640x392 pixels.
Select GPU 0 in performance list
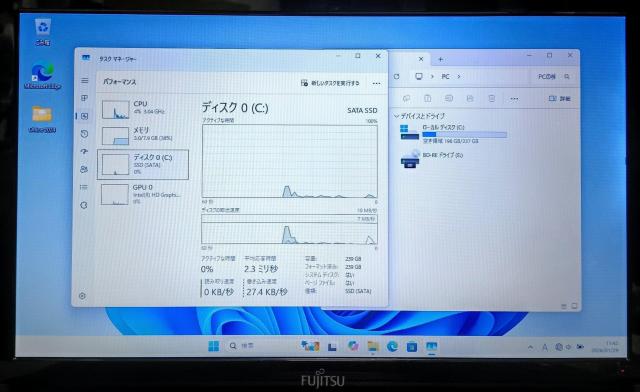pyautogui.click(x=143, y=194)
